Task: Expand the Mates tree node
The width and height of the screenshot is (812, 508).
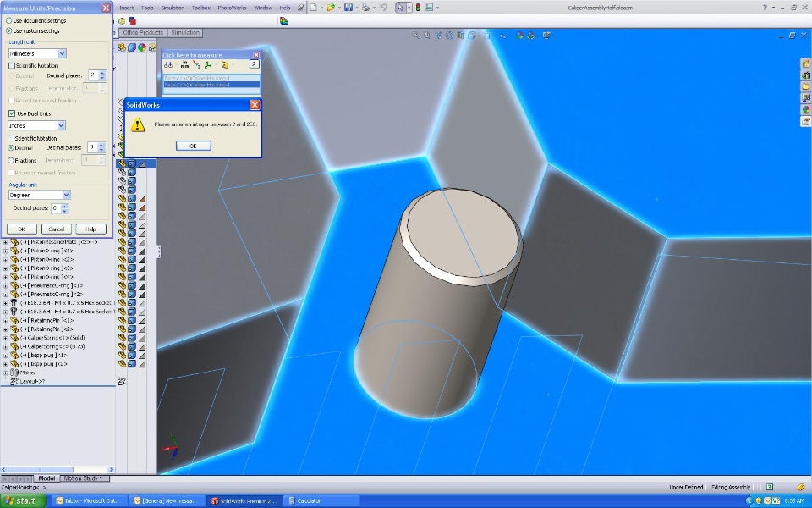Action: coord(6,373)
